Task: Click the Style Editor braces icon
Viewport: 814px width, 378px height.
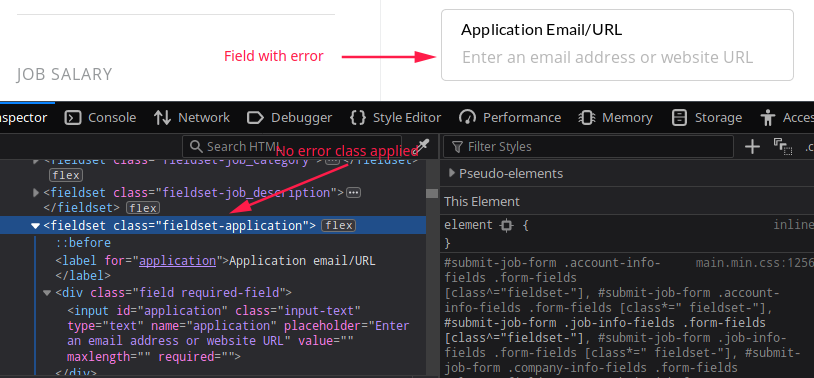Action: tap(358, 118)
